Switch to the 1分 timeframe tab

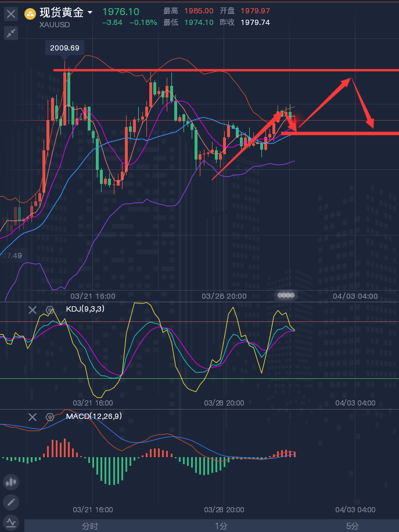[x=221, y=526]
